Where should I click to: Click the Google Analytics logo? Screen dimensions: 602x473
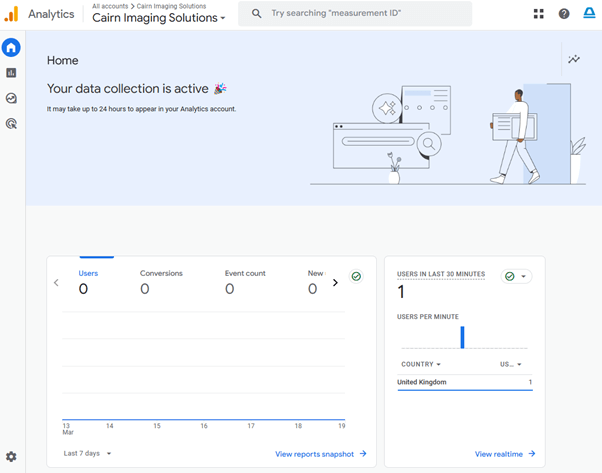click(x=11, y=14)
